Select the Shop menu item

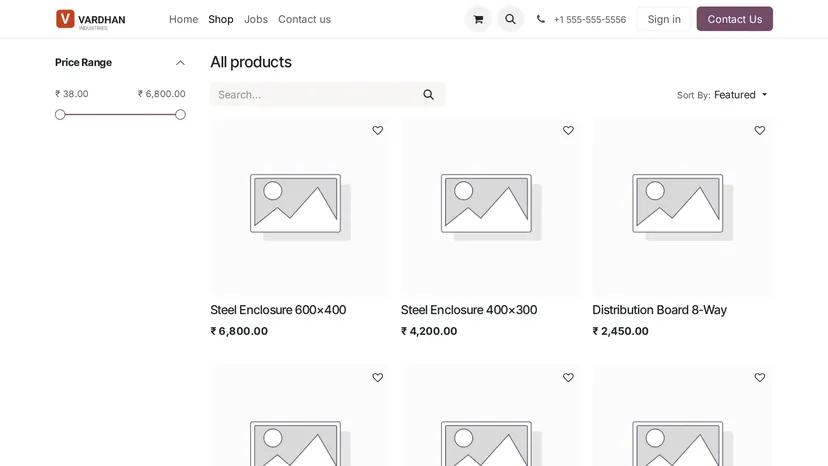pyautogui.click(x=221, y=19)
